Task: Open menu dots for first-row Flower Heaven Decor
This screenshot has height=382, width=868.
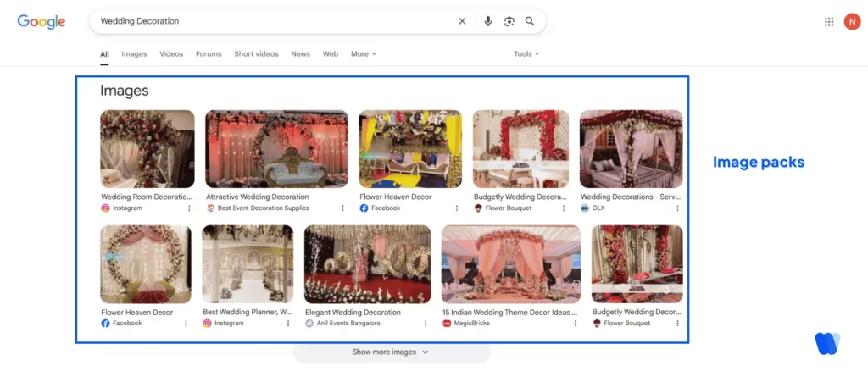Action: click(457, 208)
